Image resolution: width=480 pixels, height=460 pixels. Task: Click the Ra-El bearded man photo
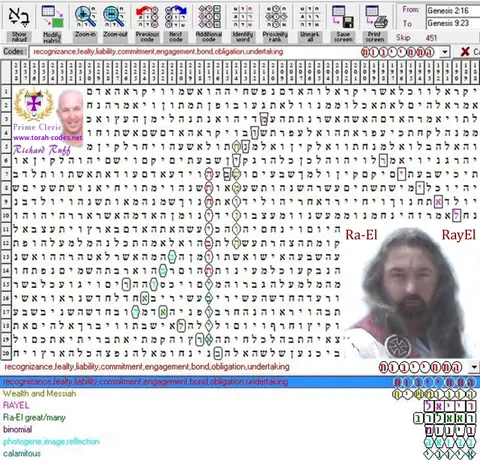pos(410,293)
